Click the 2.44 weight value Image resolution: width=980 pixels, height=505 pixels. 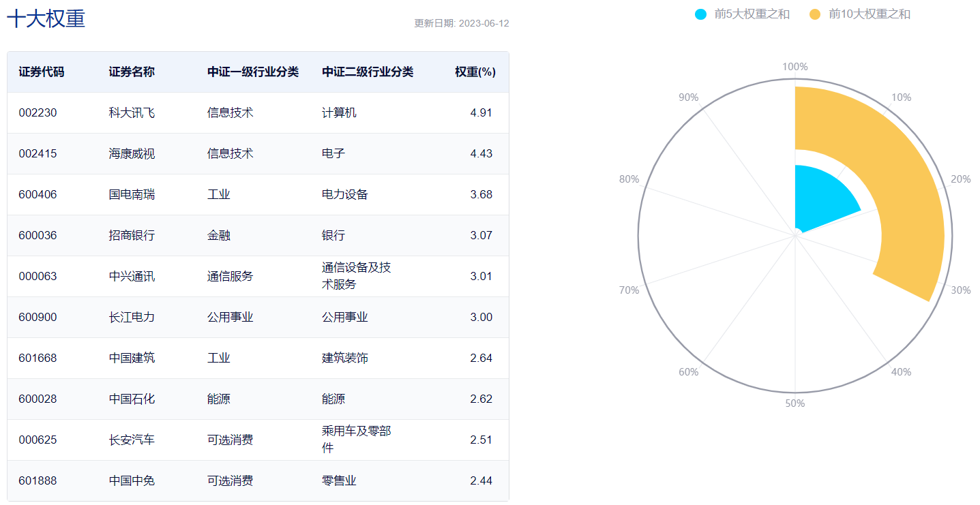pos(481,480)
